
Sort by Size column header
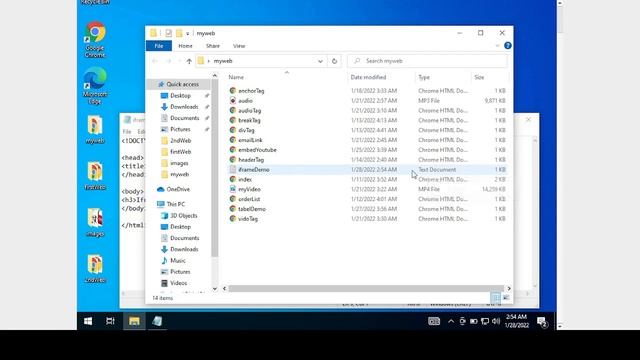[x=479, y=77]
